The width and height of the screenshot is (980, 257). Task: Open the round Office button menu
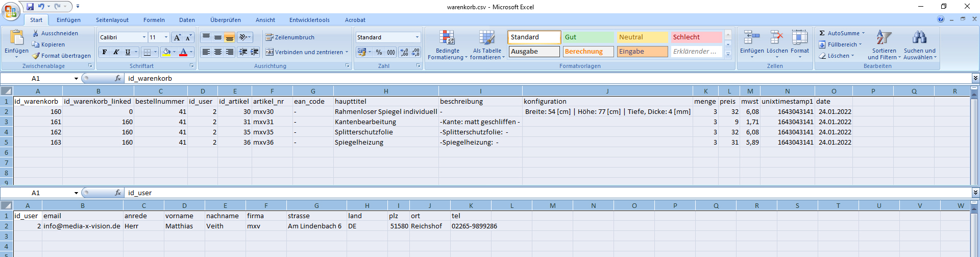click(11, 11)
